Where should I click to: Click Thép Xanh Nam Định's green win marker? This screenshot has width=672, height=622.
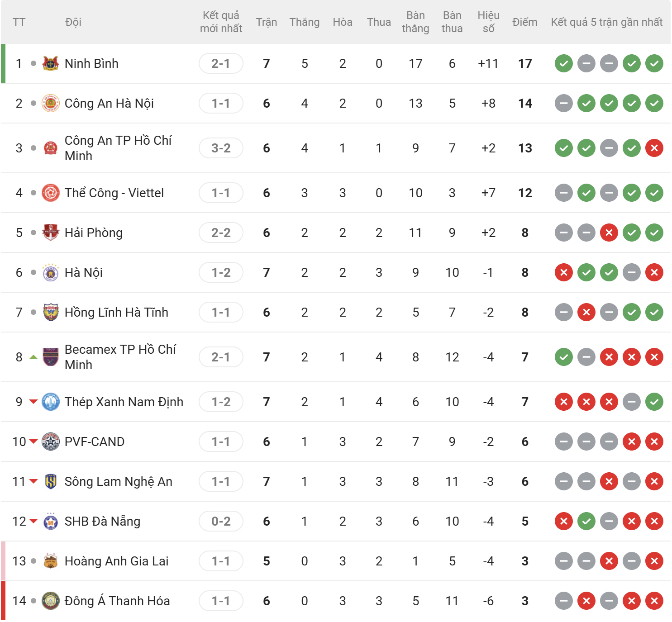pyautogui.click(x=654, y=402)
